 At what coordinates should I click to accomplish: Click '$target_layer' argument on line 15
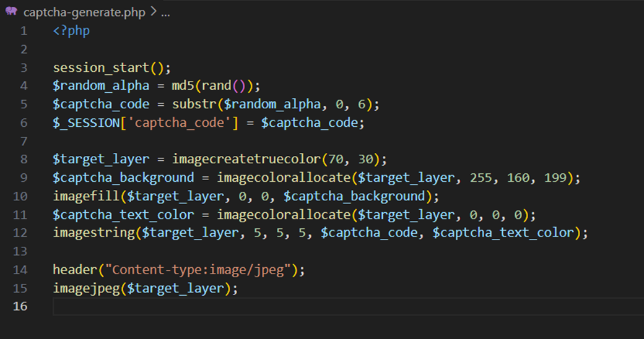pyautogui.click(x=176, y=288)
